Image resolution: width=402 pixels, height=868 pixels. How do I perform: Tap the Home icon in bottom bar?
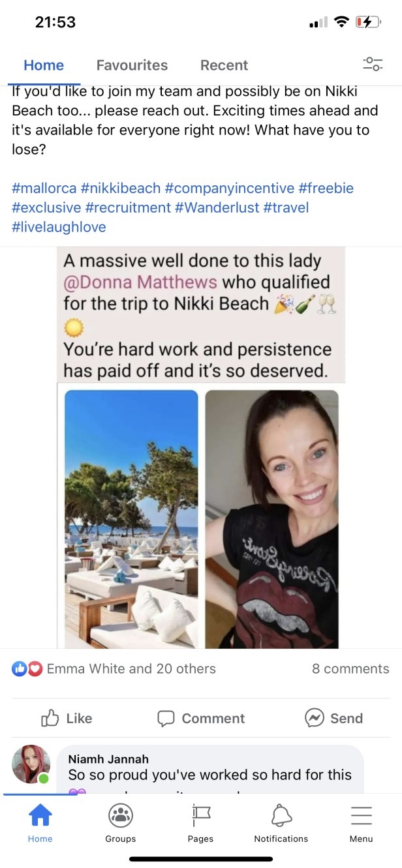click(x=40, y=815)
